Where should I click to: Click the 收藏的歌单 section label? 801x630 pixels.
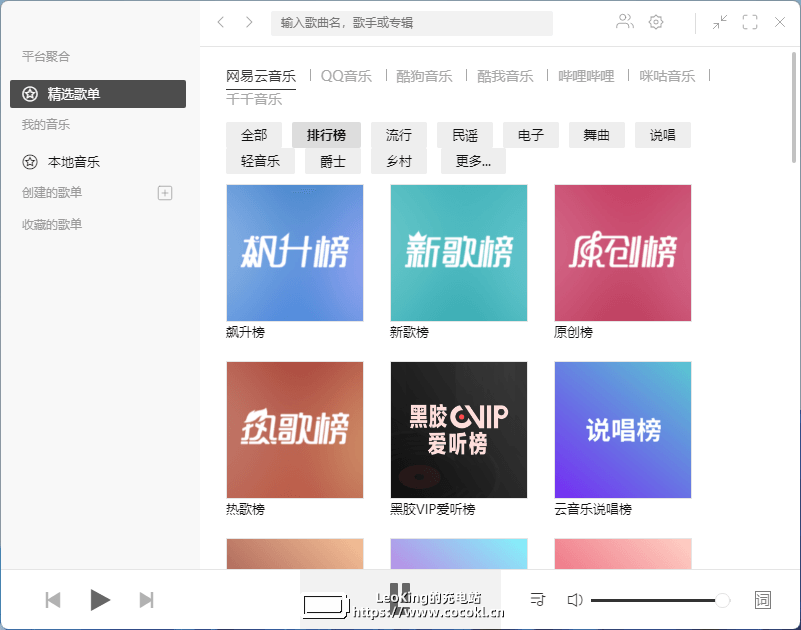point(52,224)
